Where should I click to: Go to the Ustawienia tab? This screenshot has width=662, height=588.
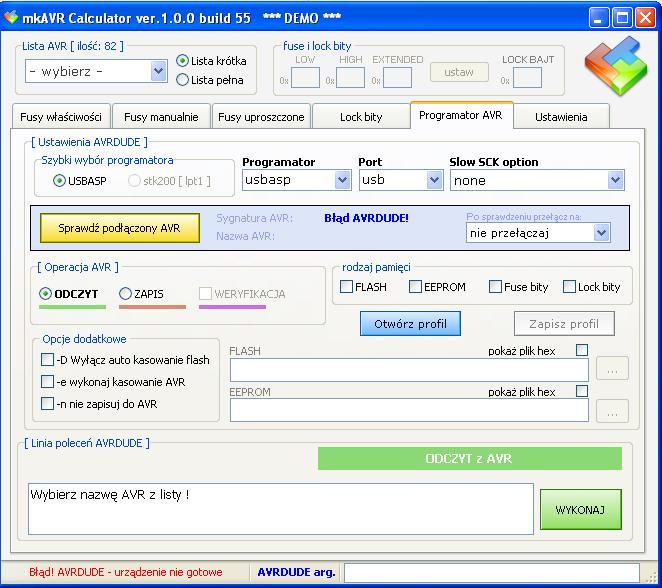tap(561, 117)
